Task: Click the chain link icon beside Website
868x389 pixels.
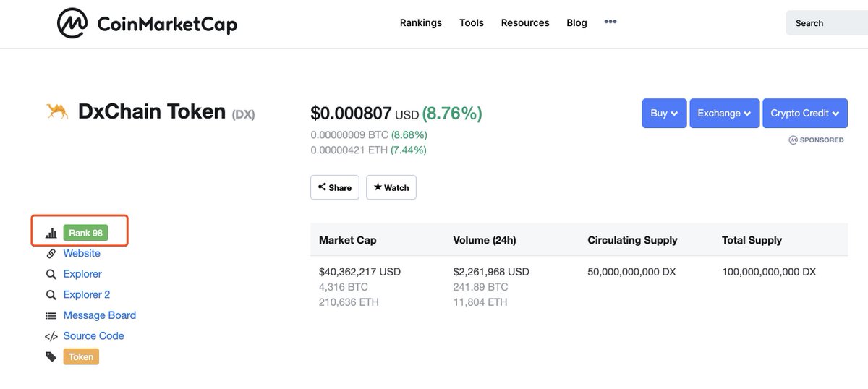Action: (51, 254)
